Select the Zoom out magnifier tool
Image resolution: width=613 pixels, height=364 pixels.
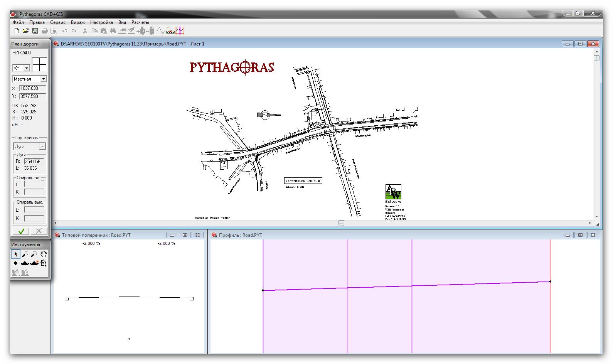click(25, 254)
